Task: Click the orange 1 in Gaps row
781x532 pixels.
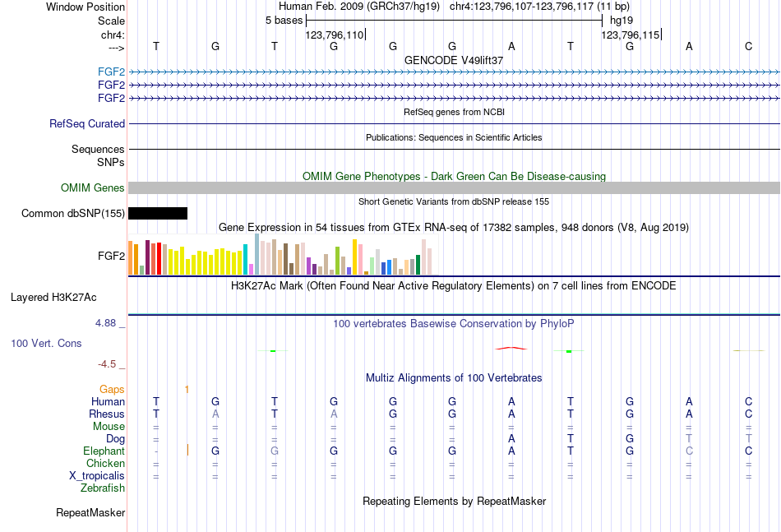Action: pos(187,390)
